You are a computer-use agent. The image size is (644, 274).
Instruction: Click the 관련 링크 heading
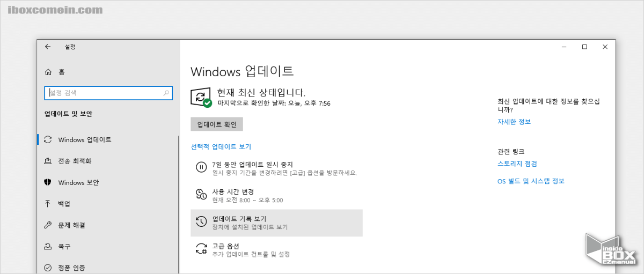pos(511,152)
